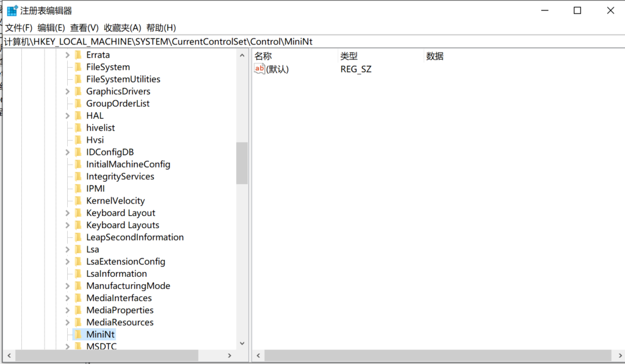
Task: Click the KernelVelocity folder icon
Action: tap(79, 201)
